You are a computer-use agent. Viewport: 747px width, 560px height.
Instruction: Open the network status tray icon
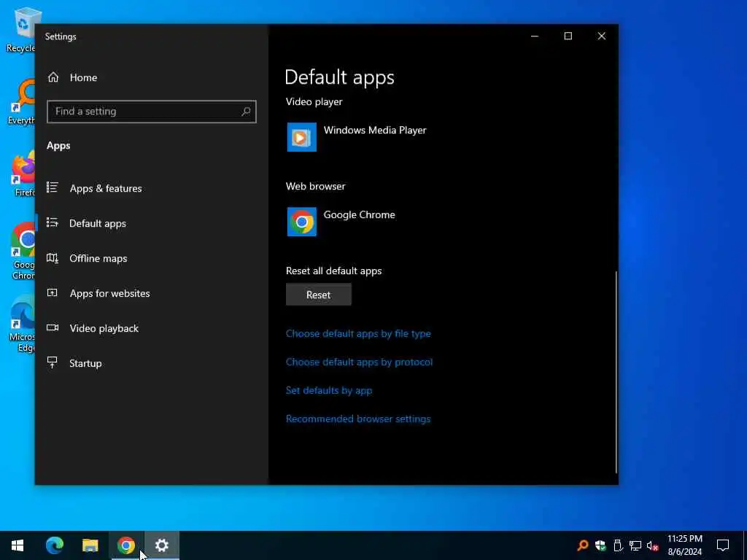[x=635, y=545]
